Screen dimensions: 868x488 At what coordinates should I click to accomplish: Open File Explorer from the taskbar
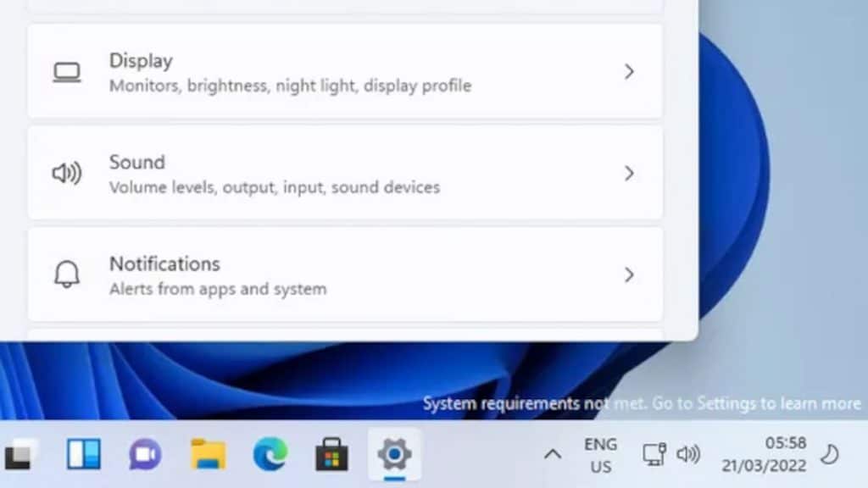pos(209,455)
